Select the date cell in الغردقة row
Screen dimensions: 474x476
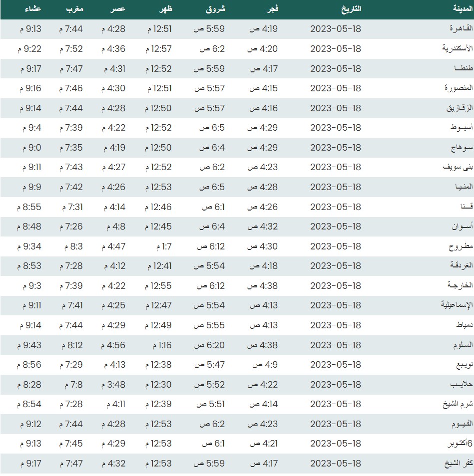335,266
